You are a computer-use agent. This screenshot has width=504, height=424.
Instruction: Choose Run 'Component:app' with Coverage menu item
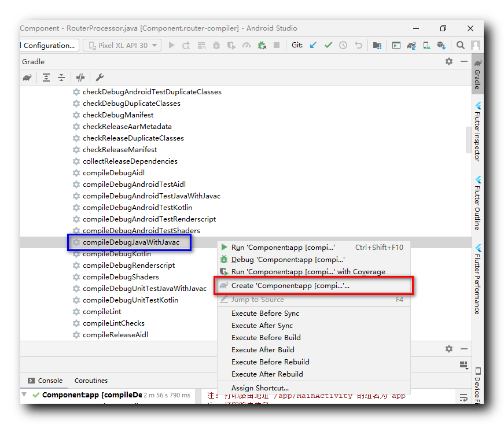[314, 272]
